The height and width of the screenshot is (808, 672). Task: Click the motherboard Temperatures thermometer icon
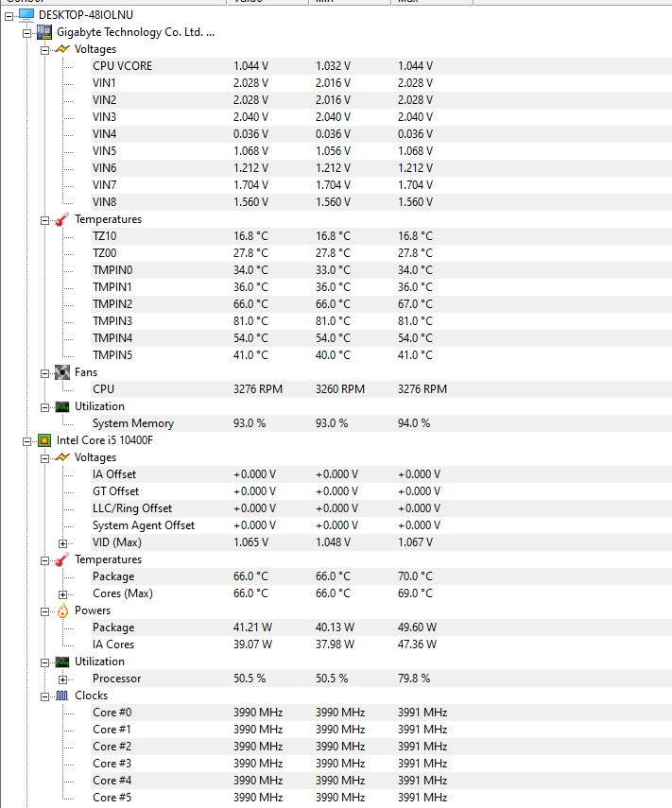tap(61, 219)
